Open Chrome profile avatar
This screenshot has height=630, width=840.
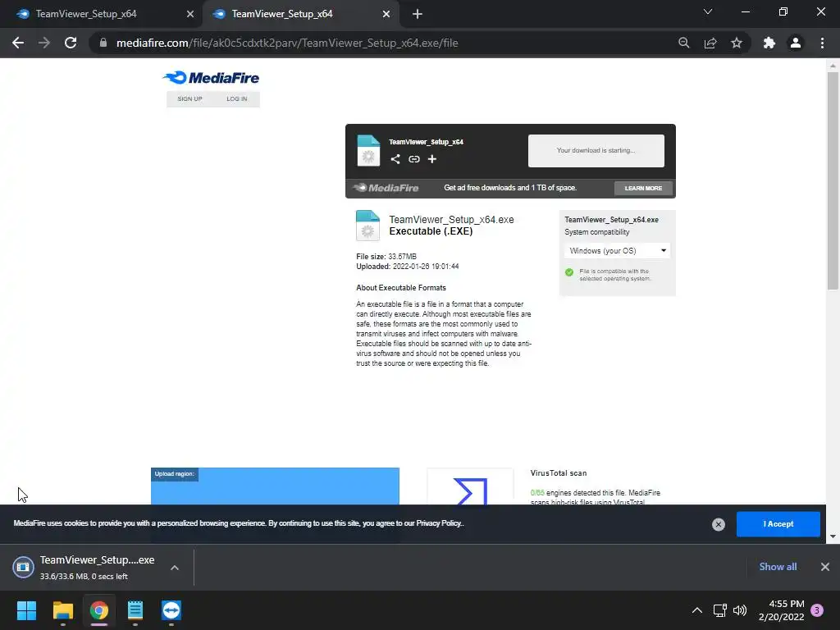(x=796, y=43)
